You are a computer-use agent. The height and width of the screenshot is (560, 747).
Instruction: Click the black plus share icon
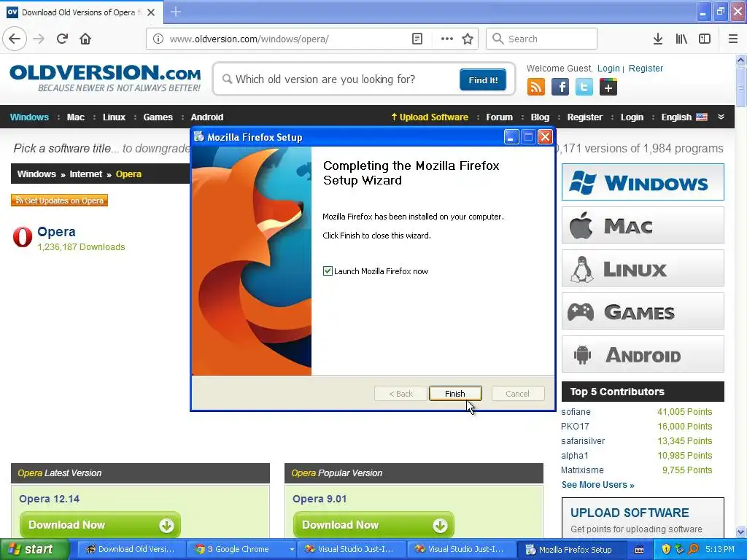608,87
